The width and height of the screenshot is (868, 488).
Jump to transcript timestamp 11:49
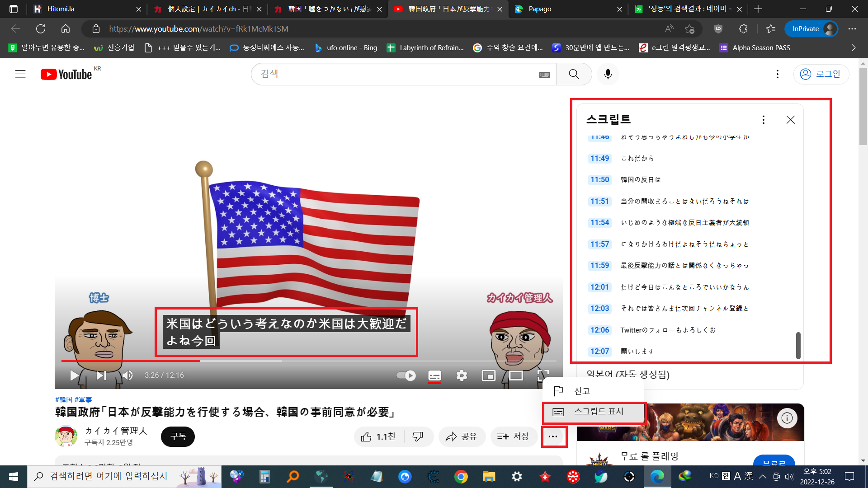click(600, 159)
